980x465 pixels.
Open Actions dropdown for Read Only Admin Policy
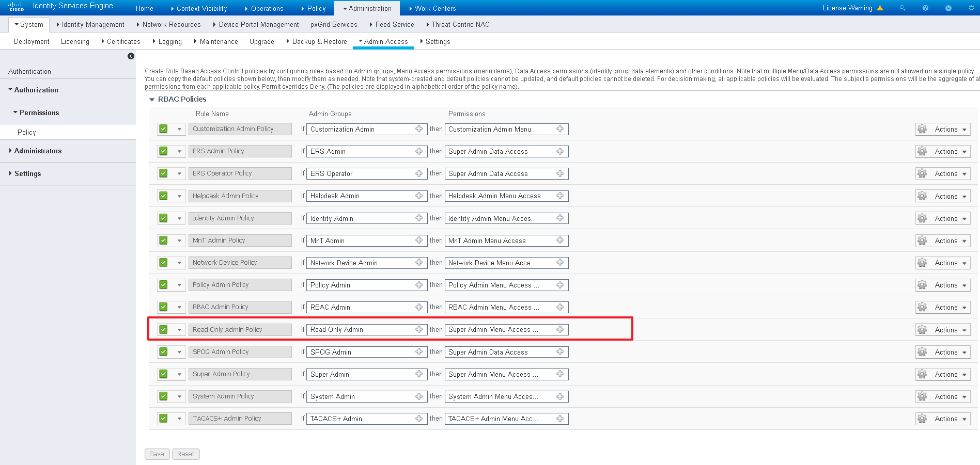[951, 330]
